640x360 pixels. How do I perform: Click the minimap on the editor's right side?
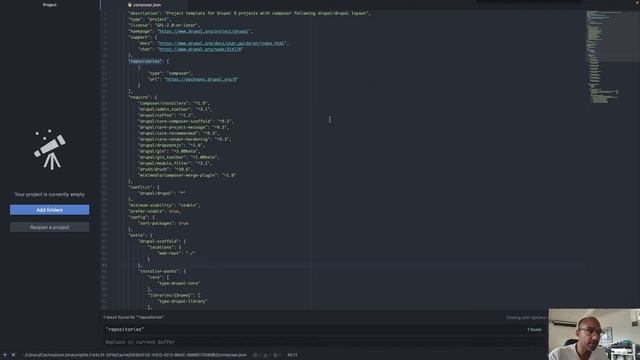pos(612,57)
